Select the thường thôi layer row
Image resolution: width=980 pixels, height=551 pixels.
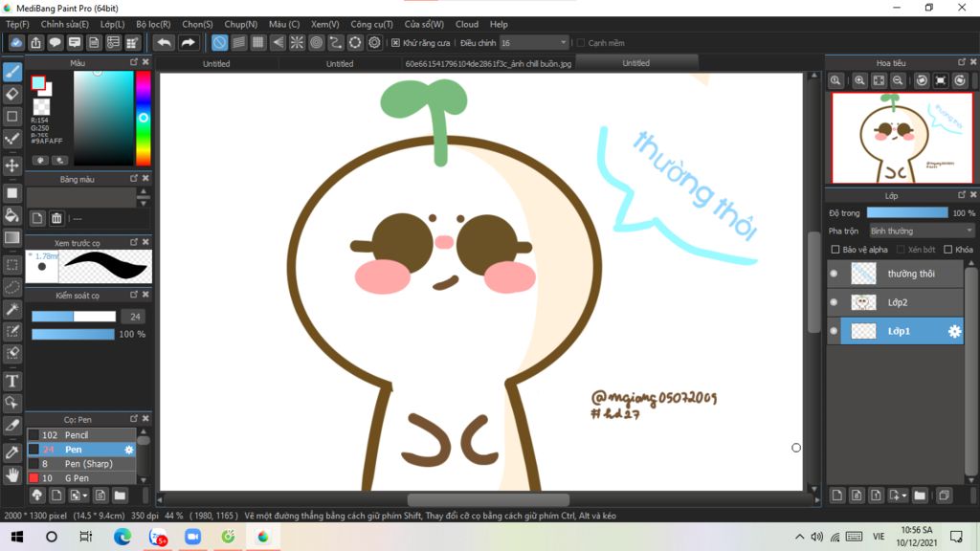(x=895, y=274)
